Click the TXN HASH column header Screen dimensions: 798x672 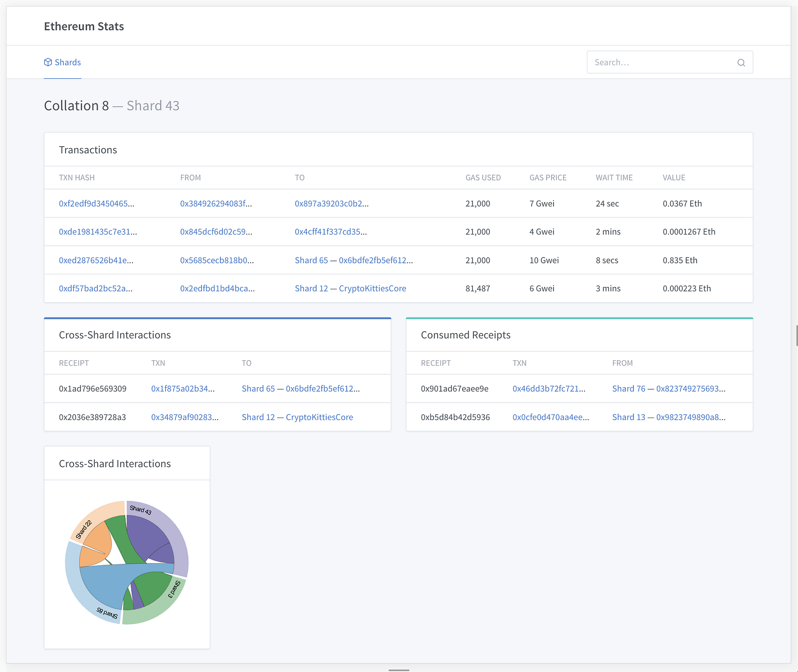[x=77, y=178]
